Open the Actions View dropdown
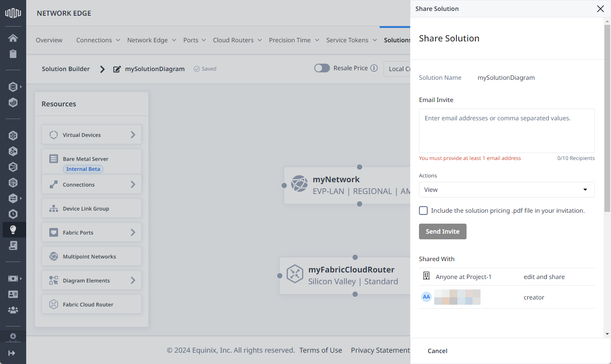The image size is (611, 364). tap(507, 190)
